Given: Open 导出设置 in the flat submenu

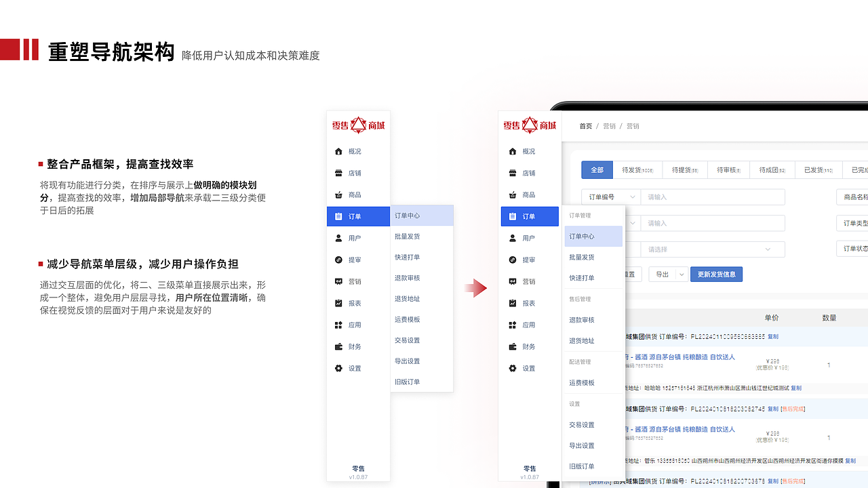Looking at the screenshot, I should pos(422,361).
